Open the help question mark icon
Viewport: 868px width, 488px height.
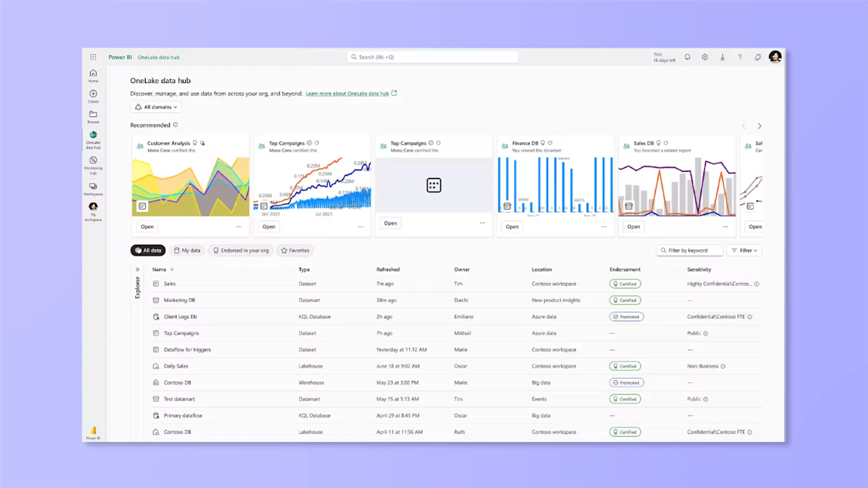click(740, 57)
